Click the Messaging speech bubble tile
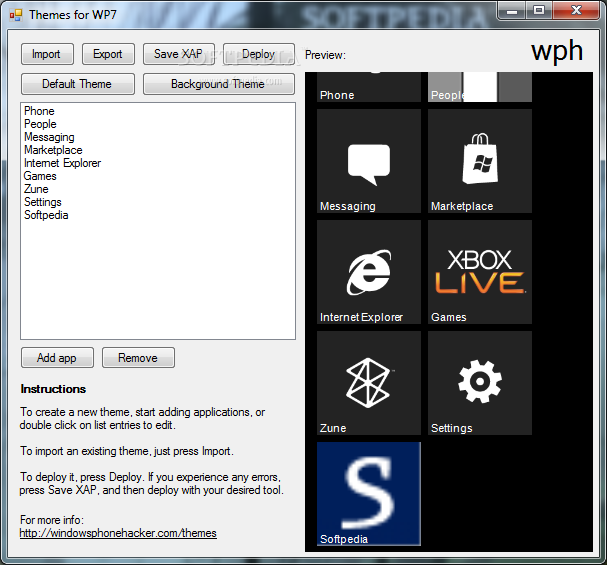 pyautogui.click(x=369, y=161)
